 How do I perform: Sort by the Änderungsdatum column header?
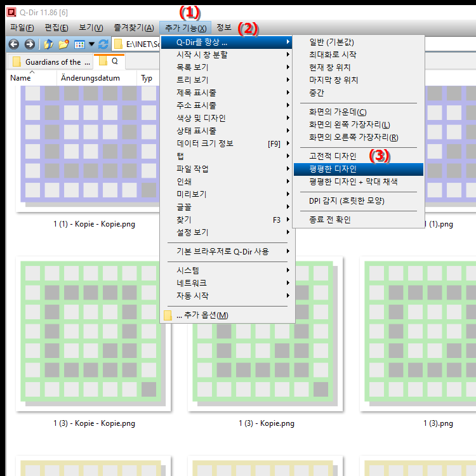point(96,78)
